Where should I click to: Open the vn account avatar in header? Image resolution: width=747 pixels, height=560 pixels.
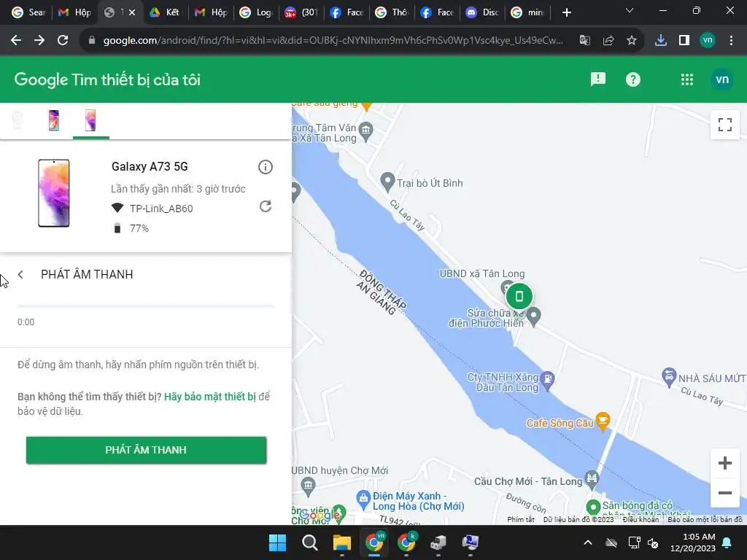coord(722,79)
